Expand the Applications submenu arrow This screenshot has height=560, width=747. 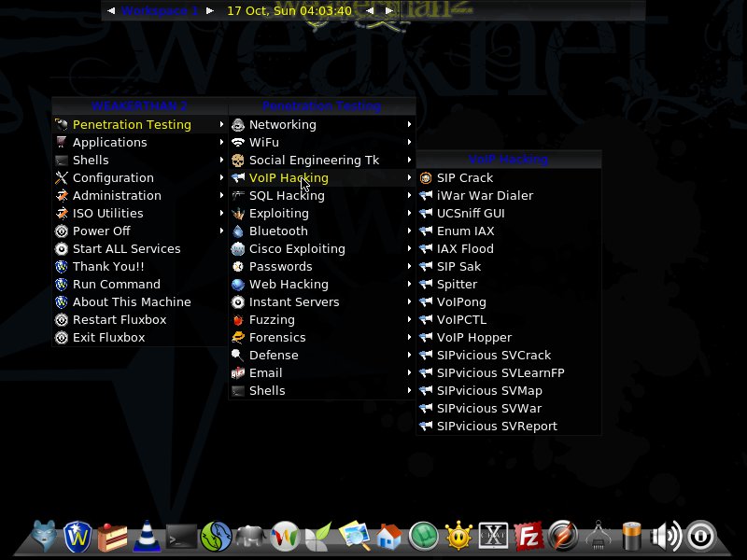[221, 142]
